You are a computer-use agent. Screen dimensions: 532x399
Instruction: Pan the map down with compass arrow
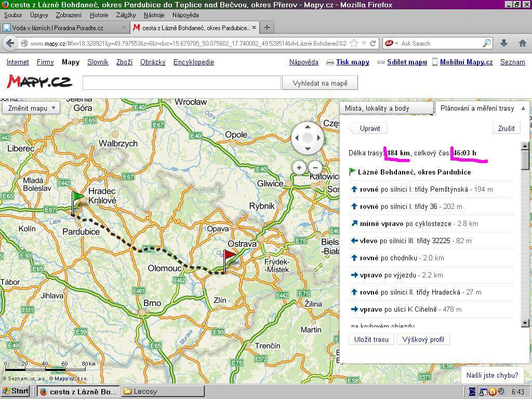pos(308,149)
